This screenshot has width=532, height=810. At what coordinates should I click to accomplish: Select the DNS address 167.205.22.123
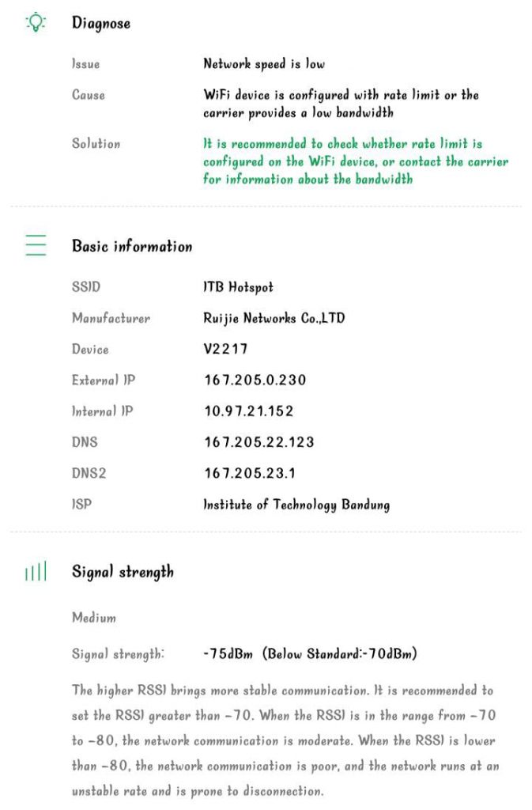[258, 442]
